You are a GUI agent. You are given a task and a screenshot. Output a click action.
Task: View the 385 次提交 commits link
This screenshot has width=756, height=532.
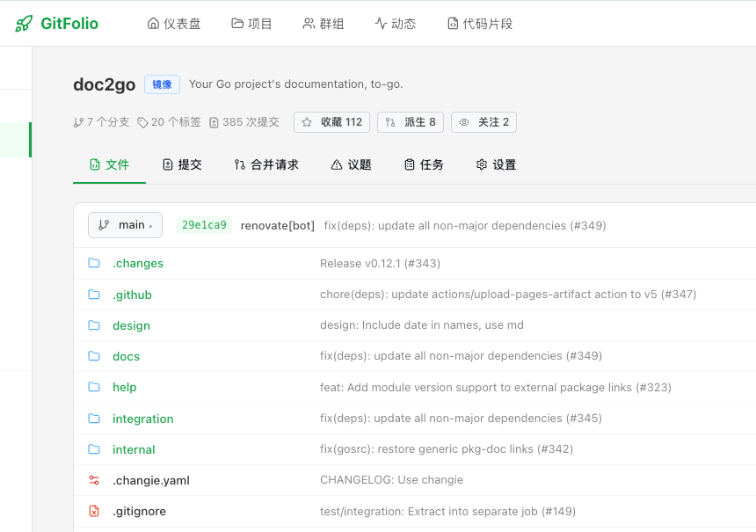(x=244, y=122)
